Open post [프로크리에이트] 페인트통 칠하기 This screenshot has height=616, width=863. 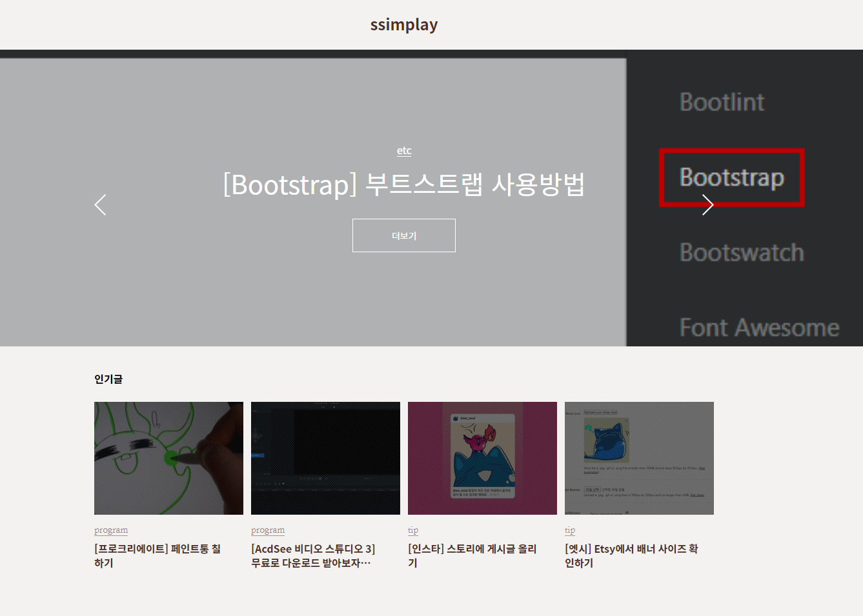158,556
